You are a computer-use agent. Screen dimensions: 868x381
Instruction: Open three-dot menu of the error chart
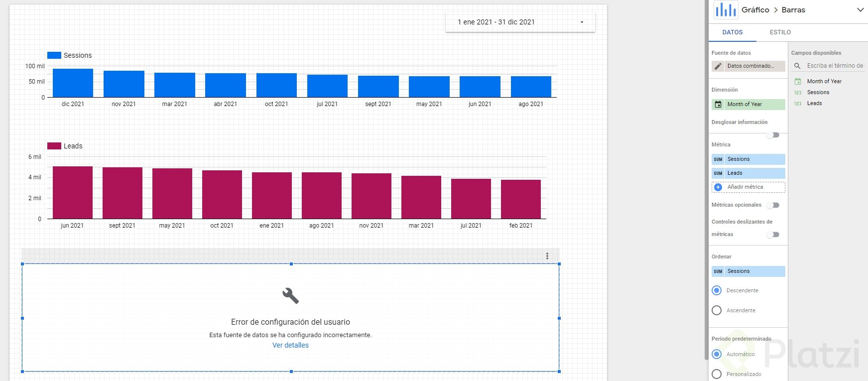[x=547, y=256]
